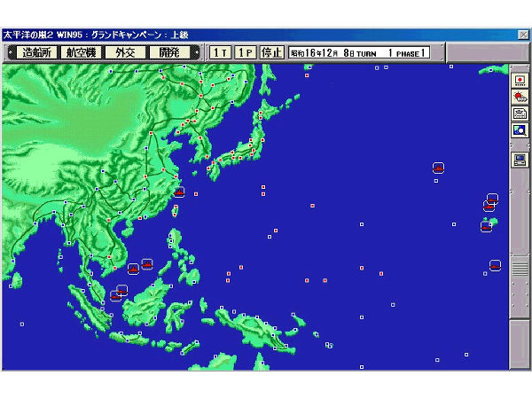Select the lone fleet icon north of Midway marker
Screen dimensions: 532x399
pos(438,168)
